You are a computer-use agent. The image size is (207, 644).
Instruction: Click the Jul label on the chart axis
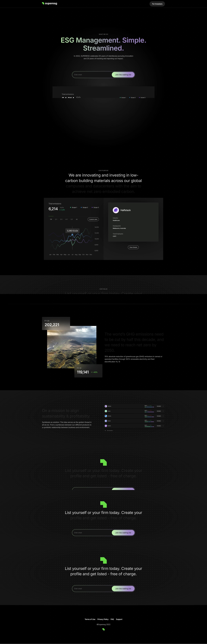point(72,255)
